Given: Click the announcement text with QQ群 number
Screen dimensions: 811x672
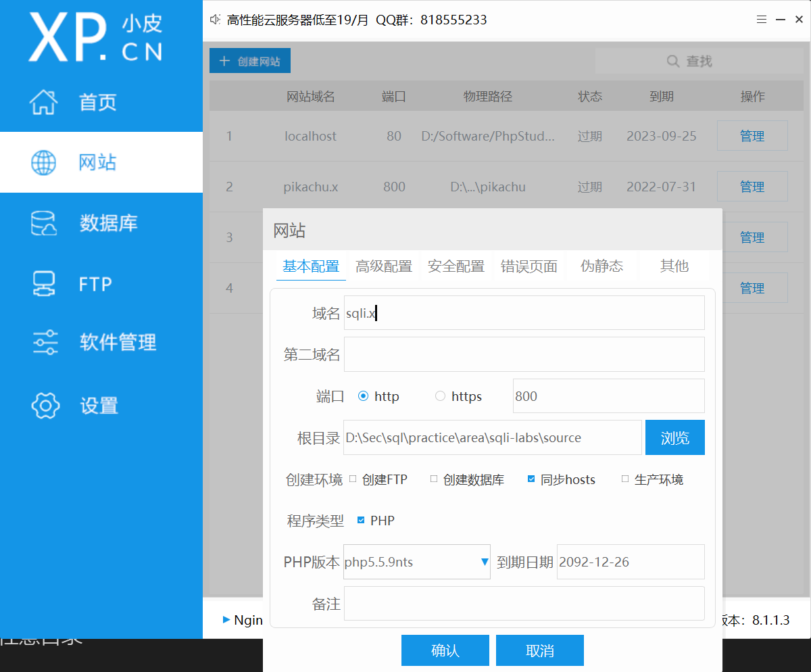Looking at the screenshot, I should tap(357, 20).
